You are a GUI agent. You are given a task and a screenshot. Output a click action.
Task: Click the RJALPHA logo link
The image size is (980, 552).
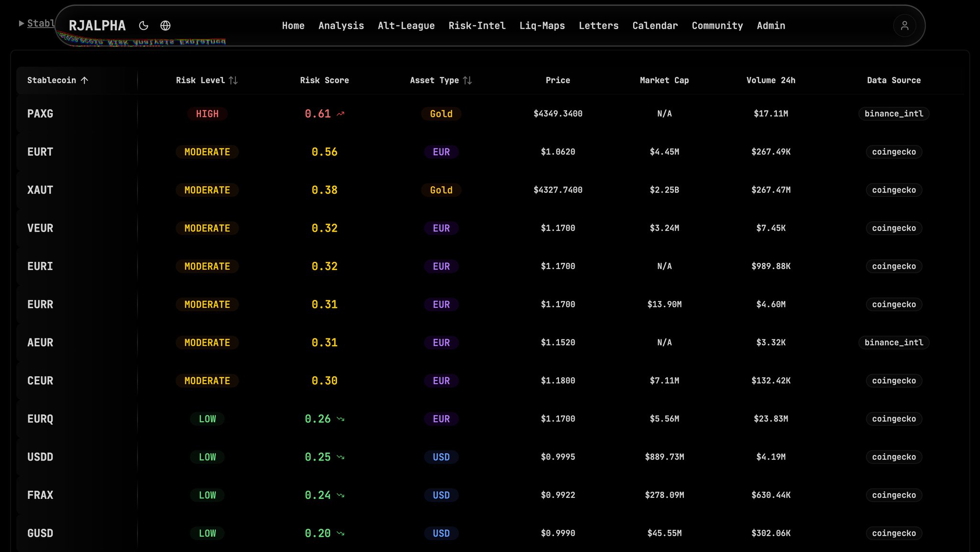coord(97,26)
